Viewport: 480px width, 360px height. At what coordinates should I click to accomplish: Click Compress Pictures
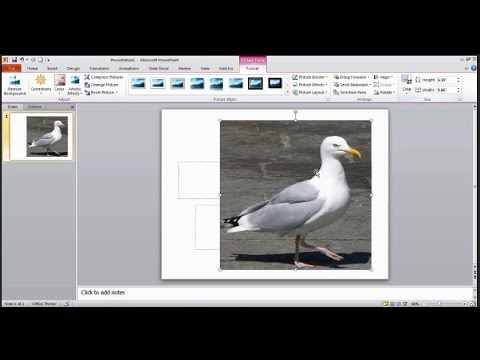104,77
